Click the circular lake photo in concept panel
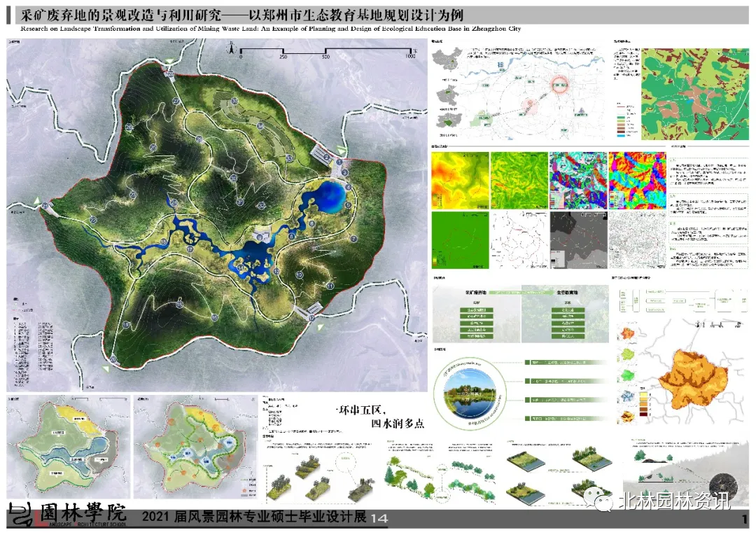 tap(470, 393)
